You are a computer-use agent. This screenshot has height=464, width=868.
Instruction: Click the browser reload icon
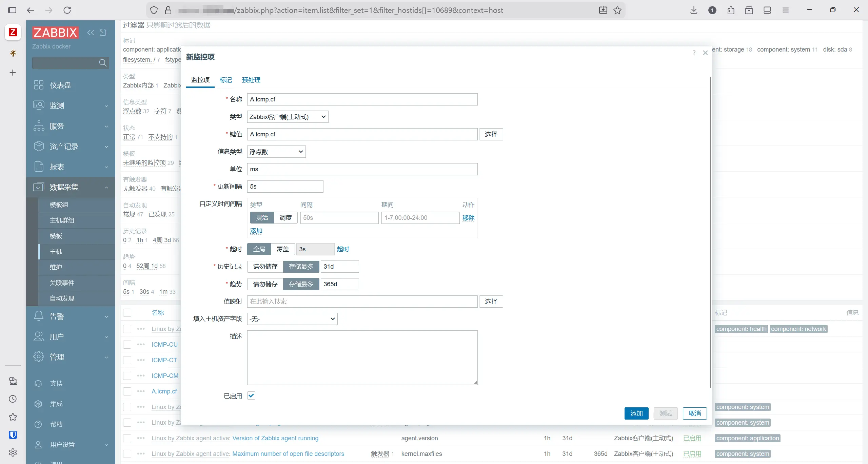[x=67, y=10]
